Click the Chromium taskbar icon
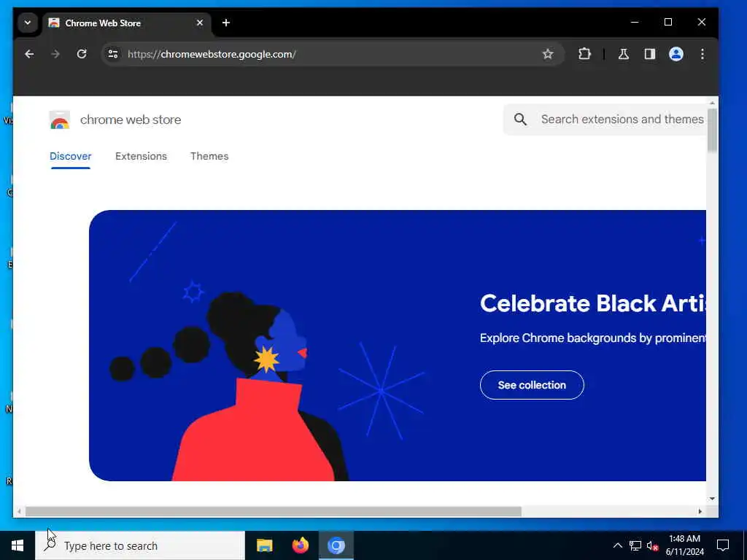 [x=336, y=545]
